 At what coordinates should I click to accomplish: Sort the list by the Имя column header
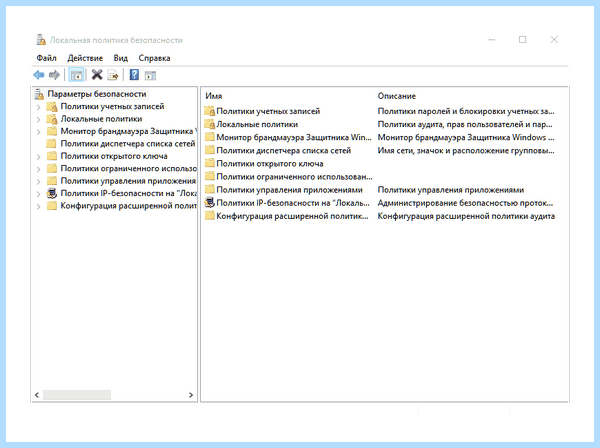[x=214, y=96]
